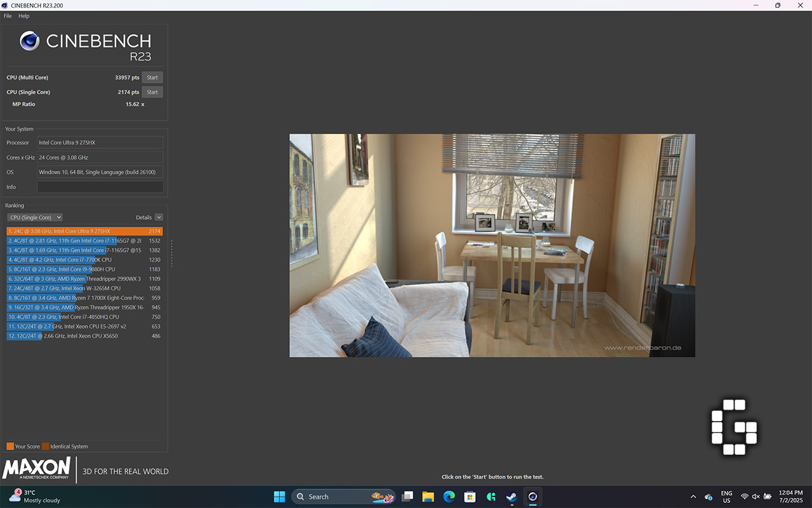Open the Windows Start menu
This screenshot has height=508, width=812.
(279, 497)
